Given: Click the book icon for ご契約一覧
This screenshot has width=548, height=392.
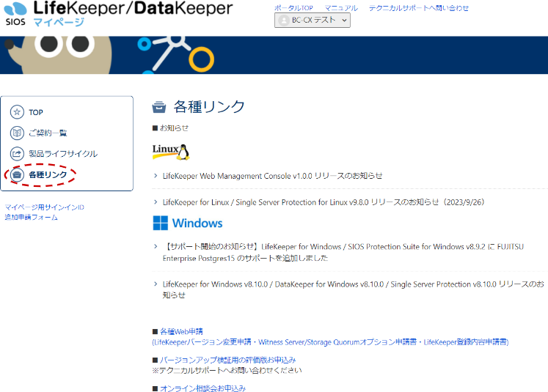Looking at the screenshot, I should [17, 133].
